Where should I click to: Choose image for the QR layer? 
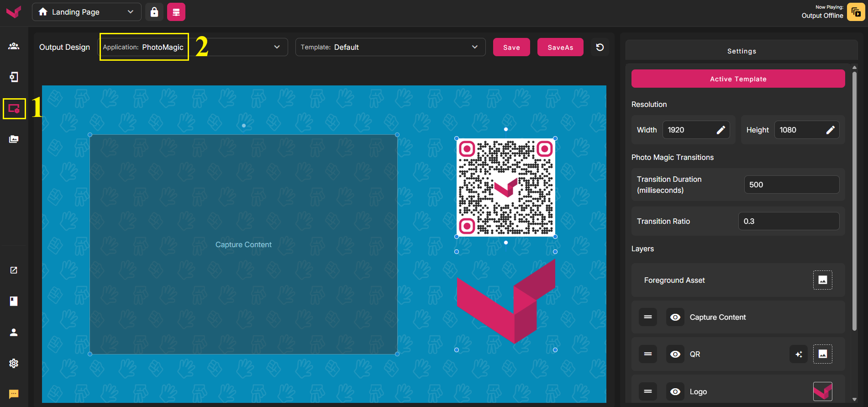pyautogui.click(x=823, y=354)
